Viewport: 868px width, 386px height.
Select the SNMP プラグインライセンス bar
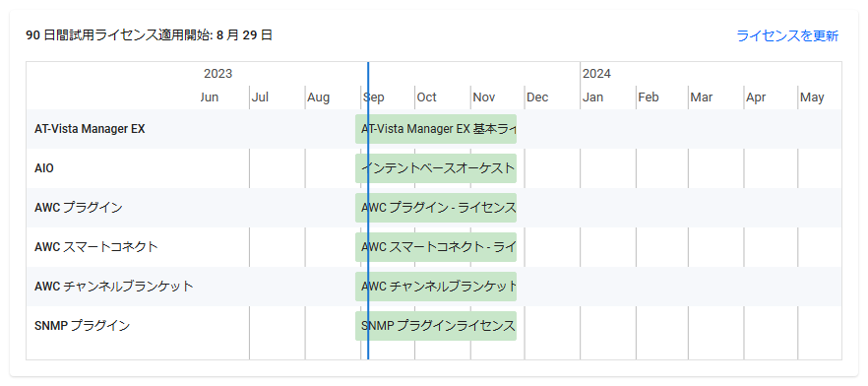tap(436, 326)
